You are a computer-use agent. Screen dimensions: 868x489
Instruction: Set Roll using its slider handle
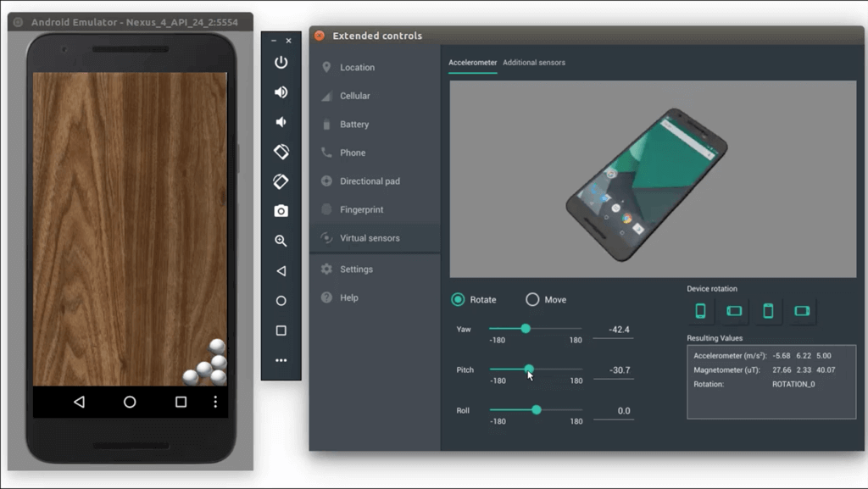[x=537, y=410]
